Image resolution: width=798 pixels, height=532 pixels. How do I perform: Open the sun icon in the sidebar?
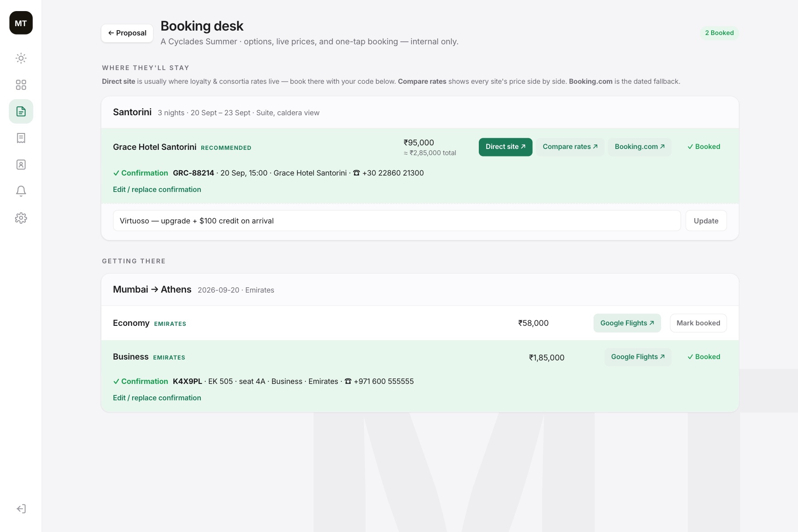(21, 58)
